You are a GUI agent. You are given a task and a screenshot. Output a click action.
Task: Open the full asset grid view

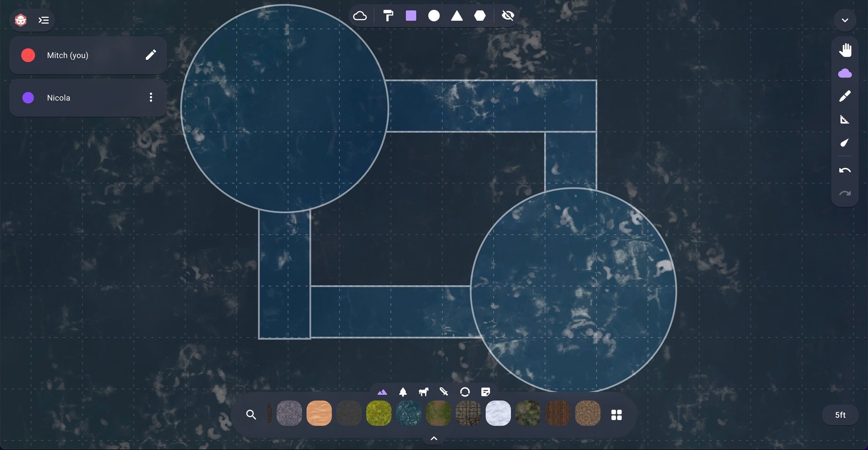pos(616,415)
